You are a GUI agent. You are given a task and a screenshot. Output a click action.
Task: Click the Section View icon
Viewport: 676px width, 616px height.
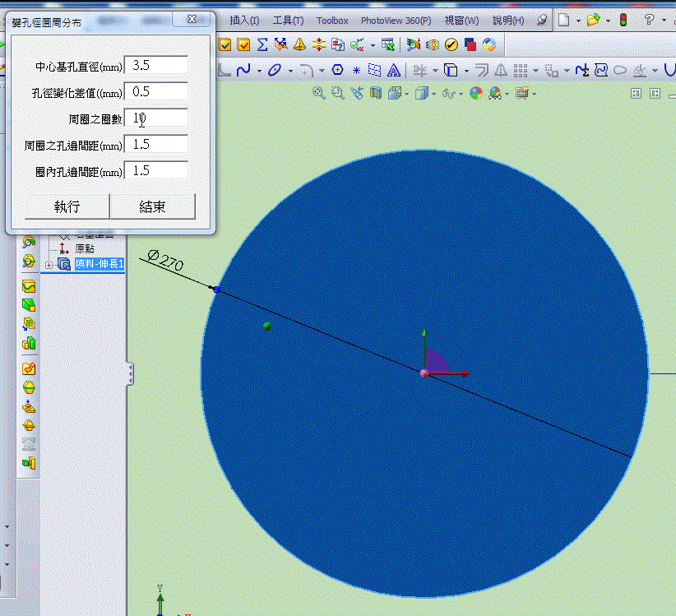(376, 93)
